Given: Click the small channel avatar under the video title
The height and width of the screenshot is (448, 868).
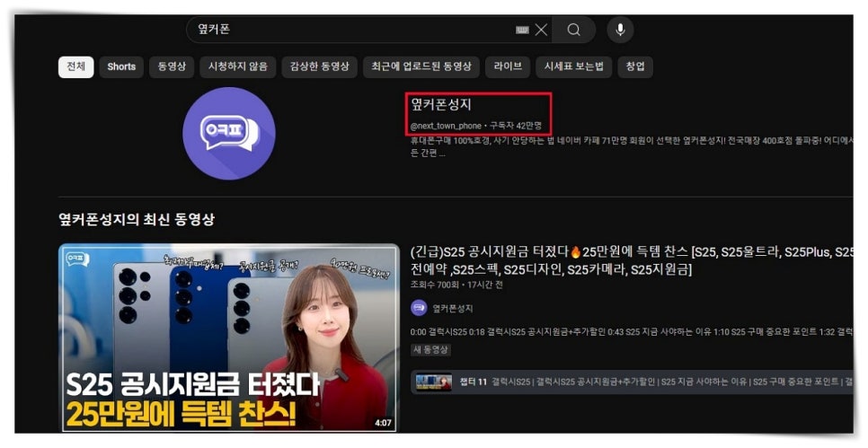Looking at the screenshot, I should point(419,308).
